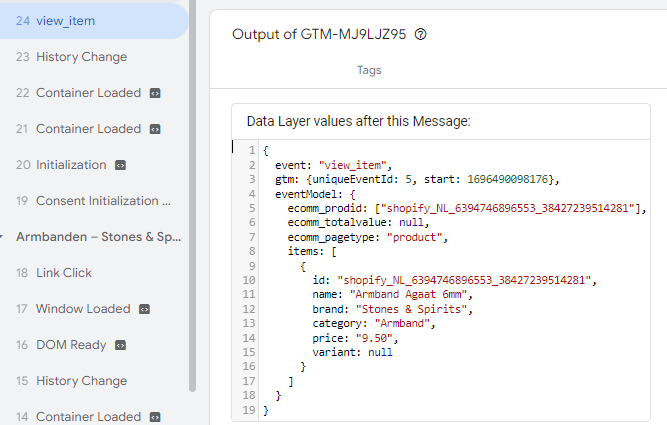Screen dimensions: 667x425
Task: Open the 20 Initialization event
Action: (94, 165)
